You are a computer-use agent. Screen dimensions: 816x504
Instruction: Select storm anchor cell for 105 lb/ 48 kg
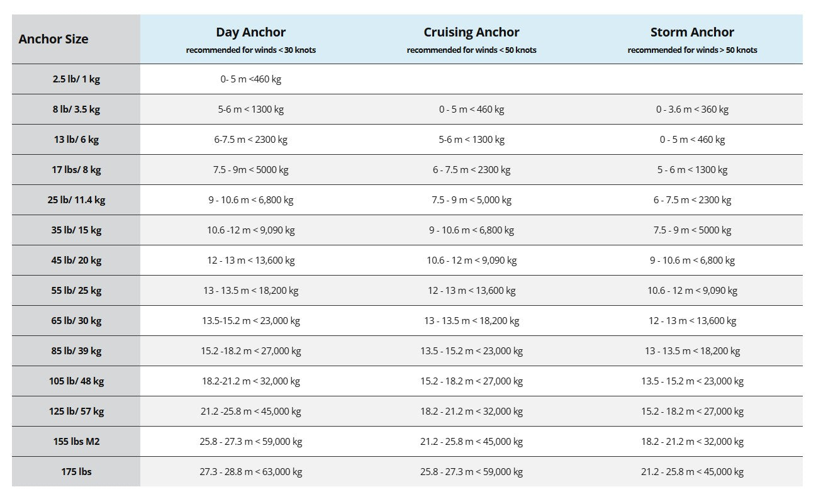pos(692,381)
